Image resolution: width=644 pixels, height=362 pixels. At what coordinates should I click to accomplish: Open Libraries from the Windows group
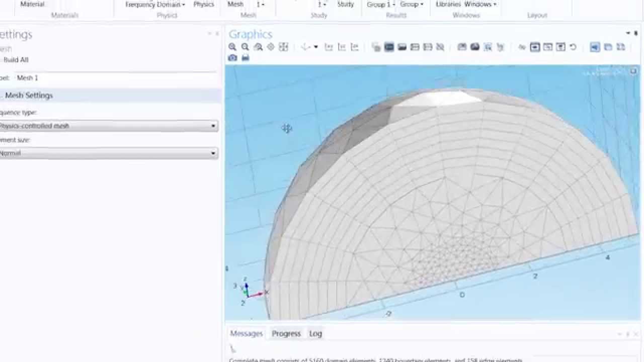click(x=448, y=4)
